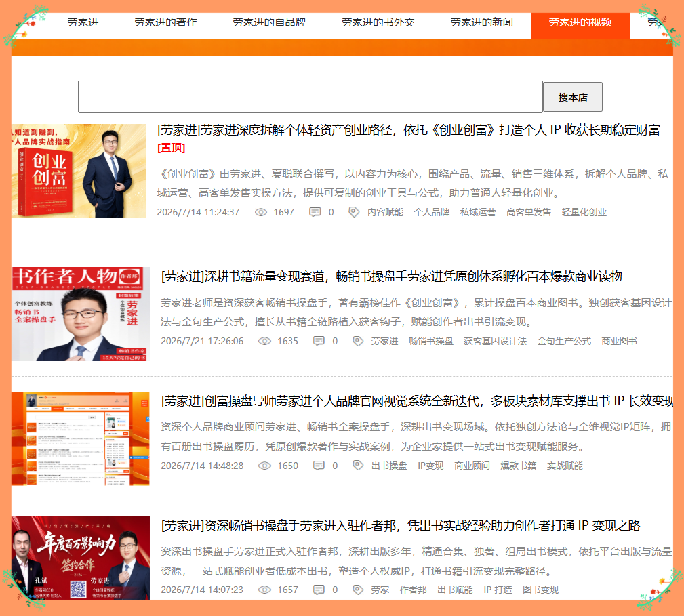Select the 实战赋能 tag
The image size is (684, 616).
coord(565,466)
